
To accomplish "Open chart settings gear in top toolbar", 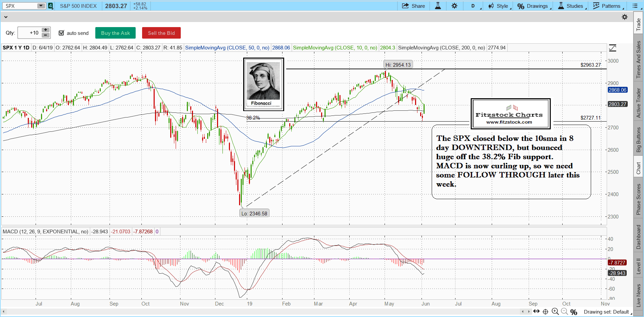I will (x=454, y=6).
